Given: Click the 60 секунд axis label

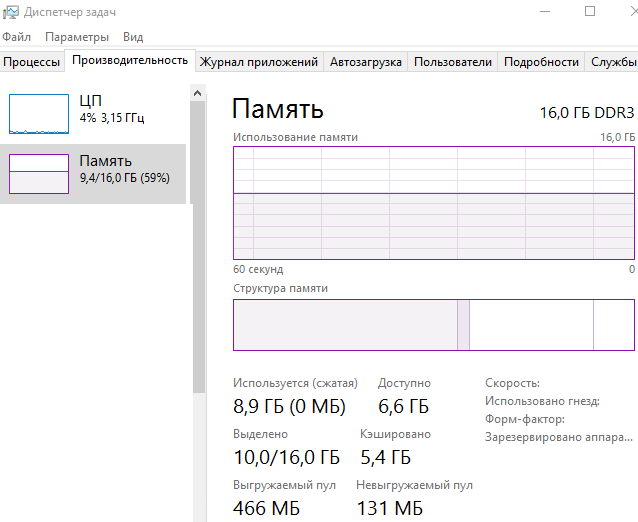Looking at the screenshot, I should 258,269.
